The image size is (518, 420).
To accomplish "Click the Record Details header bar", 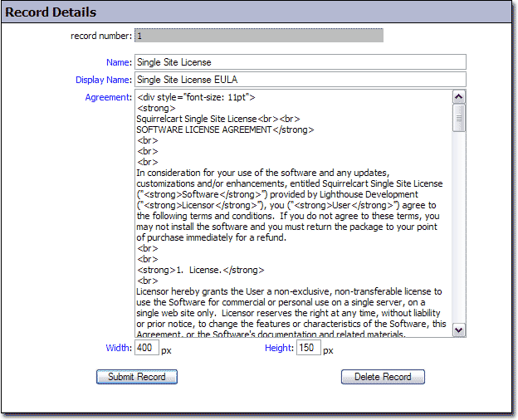I will tap(258, 12).
